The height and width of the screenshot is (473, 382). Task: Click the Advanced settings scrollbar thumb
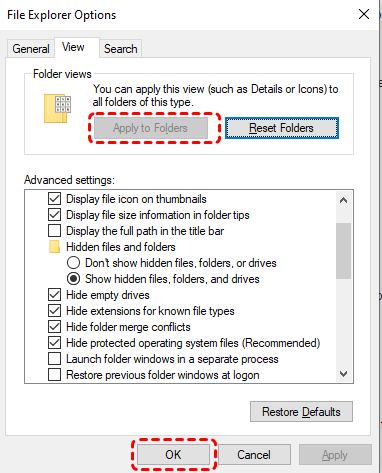click(x=343, y=251)
